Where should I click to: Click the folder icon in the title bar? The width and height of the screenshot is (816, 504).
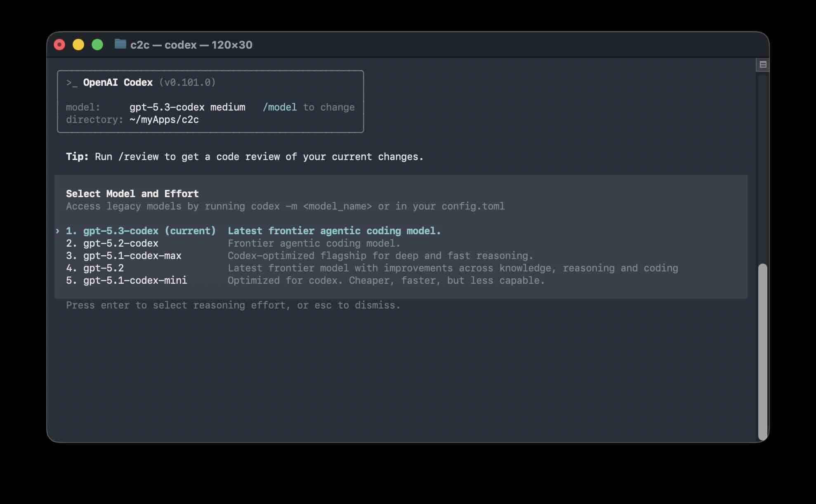(120, 44)
